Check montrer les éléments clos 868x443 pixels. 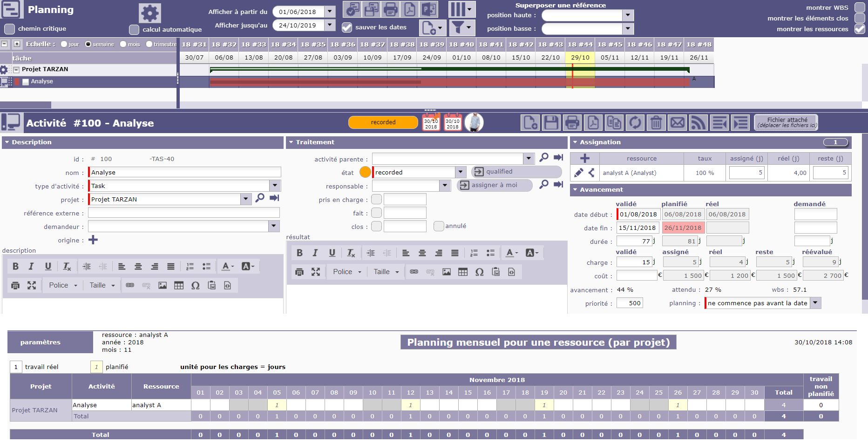[x=860, y=18]
